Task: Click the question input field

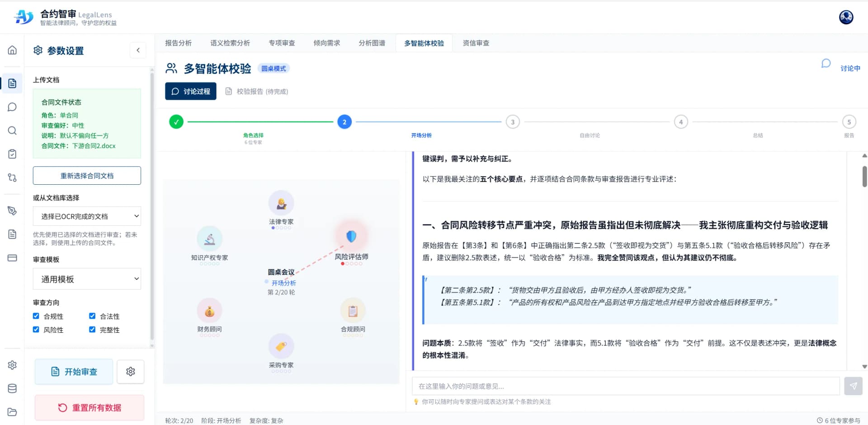Action: point(626,386)
